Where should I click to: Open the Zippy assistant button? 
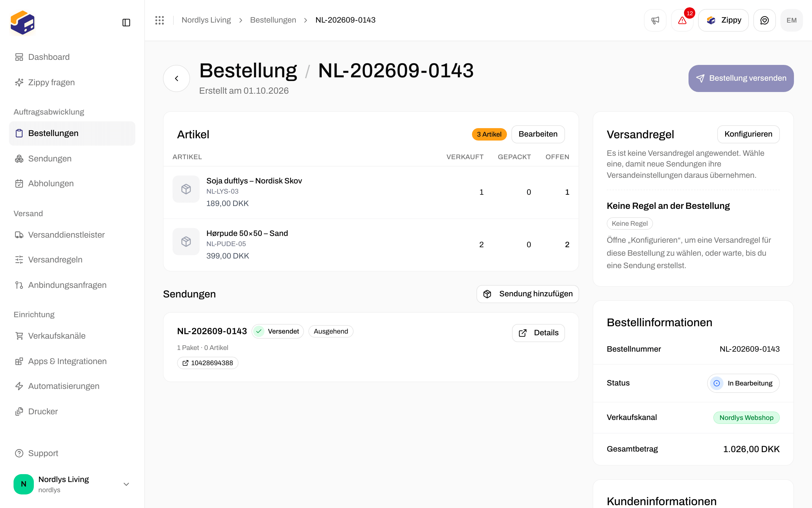point(723,20)
